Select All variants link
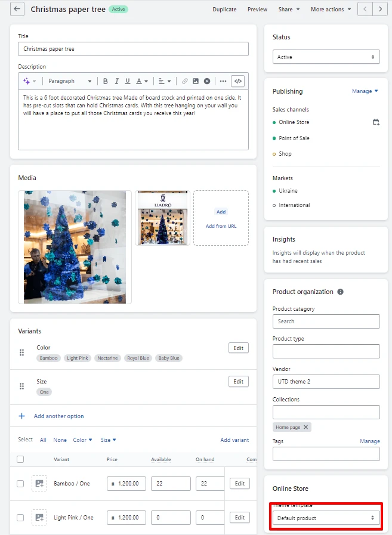 pos(43,440)
